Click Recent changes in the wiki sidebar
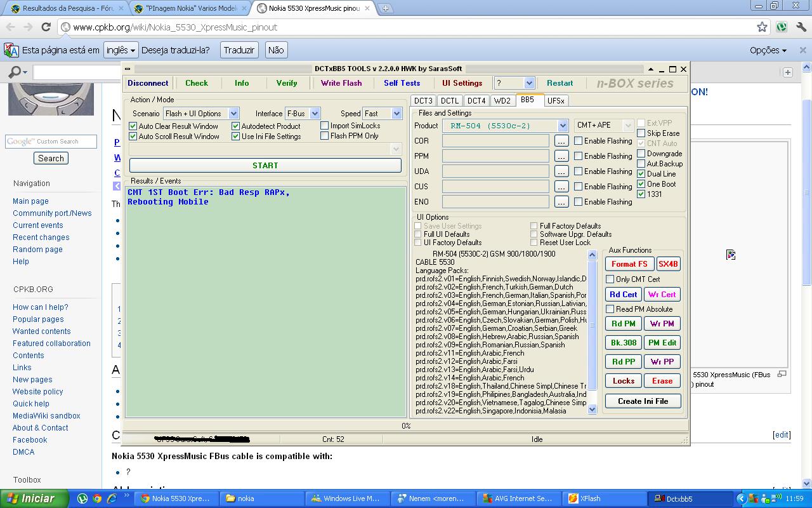The height and width of the screenshot is (508, 812). point(41,237)
